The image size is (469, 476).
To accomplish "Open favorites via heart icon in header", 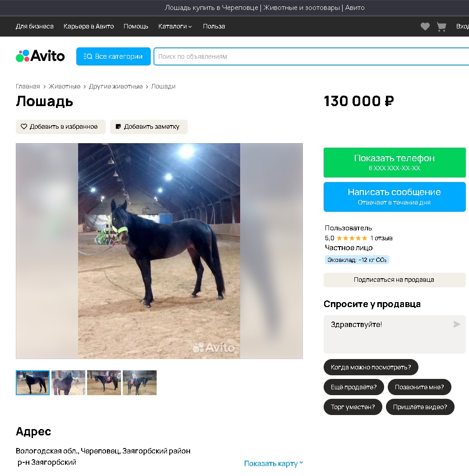I will pos(425,26).
